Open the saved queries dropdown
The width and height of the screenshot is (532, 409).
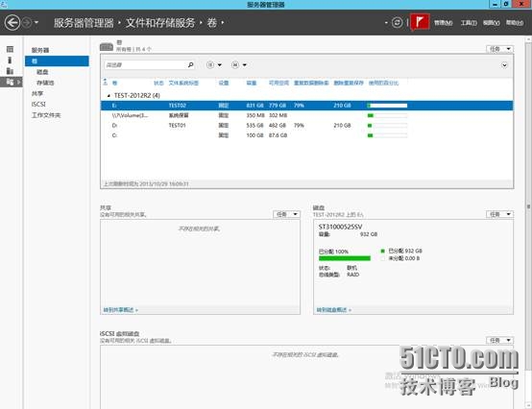point(239,64)
